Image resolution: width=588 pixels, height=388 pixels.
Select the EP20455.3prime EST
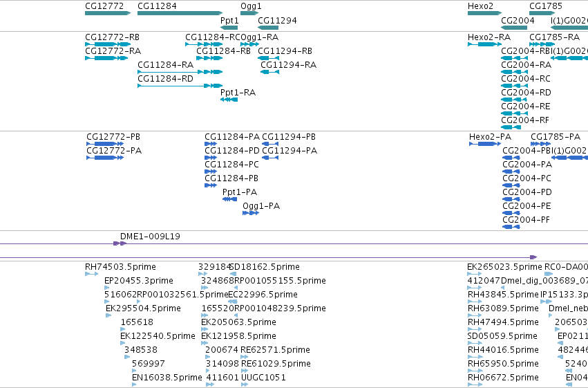(106, 288)
